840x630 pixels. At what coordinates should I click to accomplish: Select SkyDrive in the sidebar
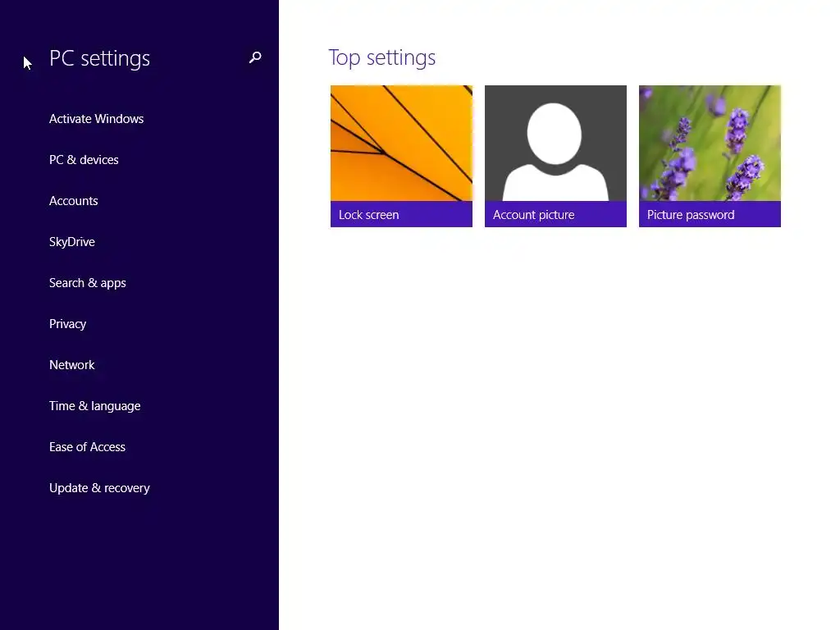[72, 242]
